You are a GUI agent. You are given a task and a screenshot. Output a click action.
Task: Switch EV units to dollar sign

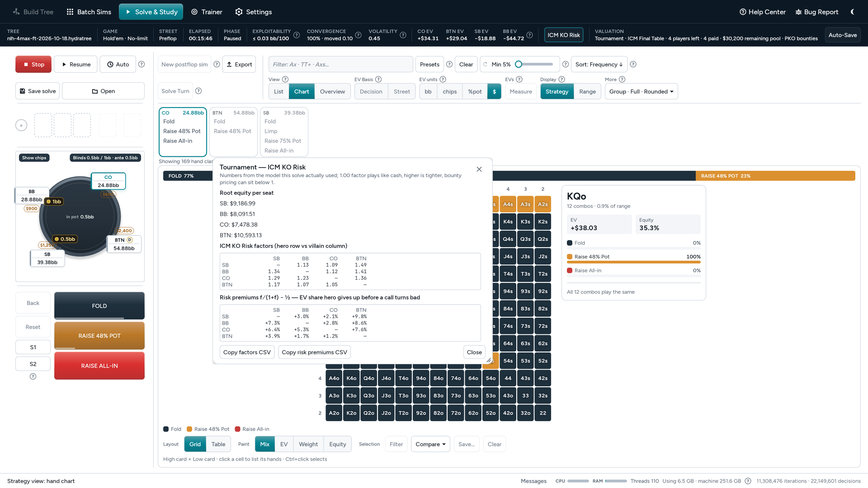click(494, 91)
